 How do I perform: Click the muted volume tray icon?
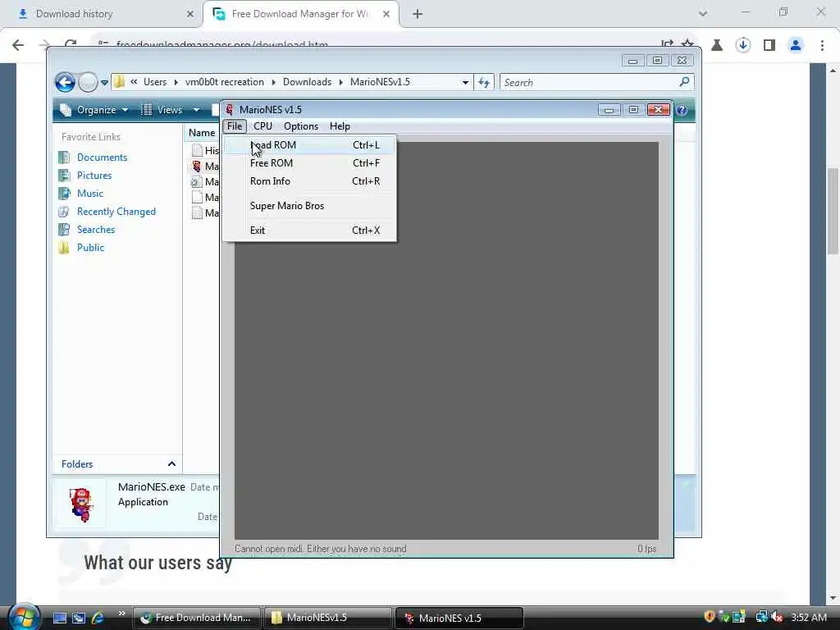(x=778, y=617)
